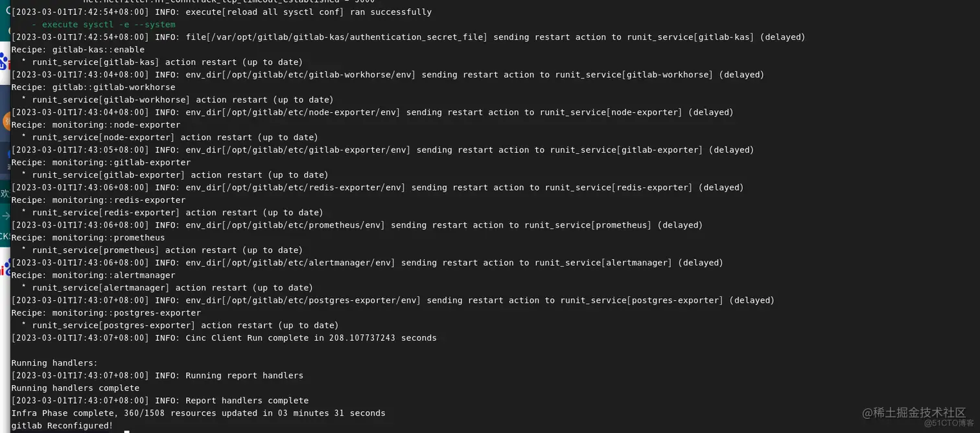Click the 'gitlab Reconfigured!' output line
Viewport: 980px width, 433px height.
tap(62, 426)
